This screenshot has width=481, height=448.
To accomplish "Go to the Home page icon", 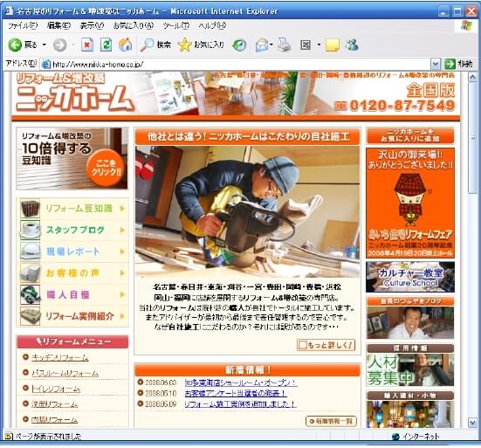I will pos(125,45).
